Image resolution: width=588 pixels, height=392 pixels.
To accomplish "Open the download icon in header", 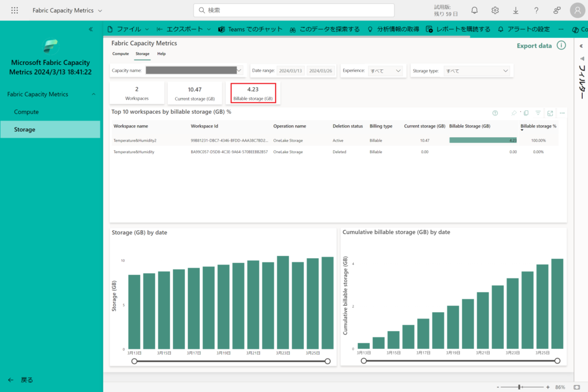I will [516, 10].
